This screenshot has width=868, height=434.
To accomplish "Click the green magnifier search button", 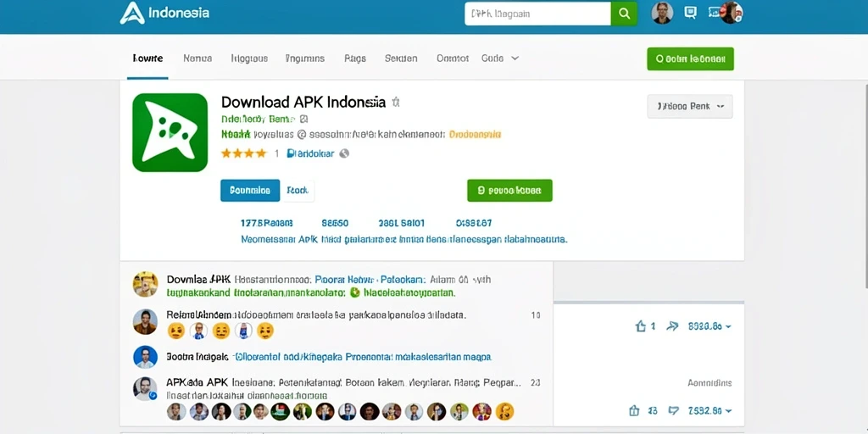I will click(624, 14).
